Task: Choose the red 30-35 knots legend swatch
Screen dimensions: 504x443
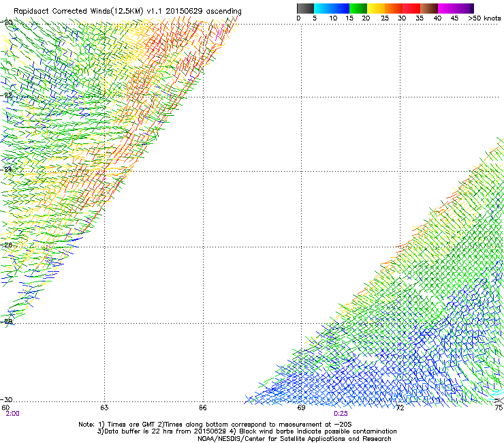Action: pos(411,8)
